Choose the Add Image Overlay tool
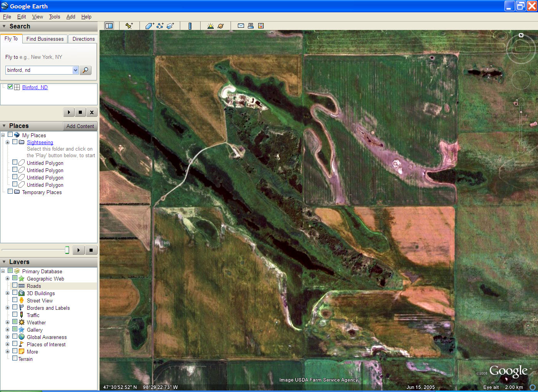This screenshot has width=538, height=392. [x=170, y=26]
